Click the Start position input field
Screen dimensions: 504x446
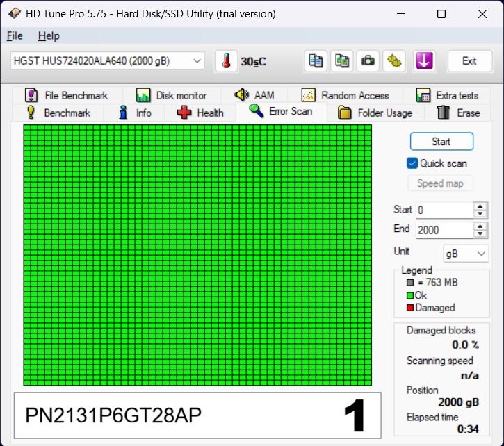click(x=444, y=210)
